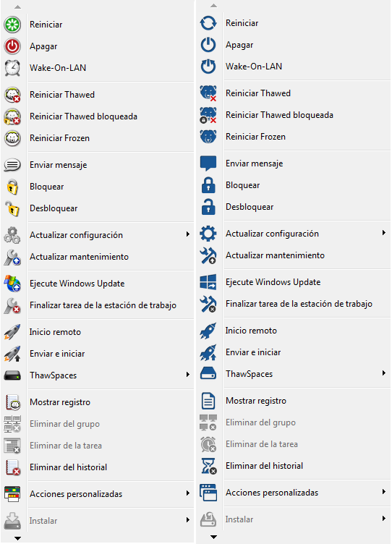Click the alarm clock Wake-On-LAN icon
This screenshot has height=544, width=392.
(12, 68)
